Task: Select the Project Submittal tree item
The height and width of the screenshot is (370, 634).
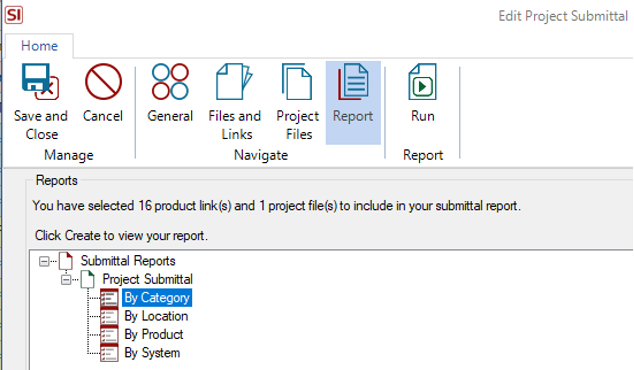Action: [x=148, y=279]
